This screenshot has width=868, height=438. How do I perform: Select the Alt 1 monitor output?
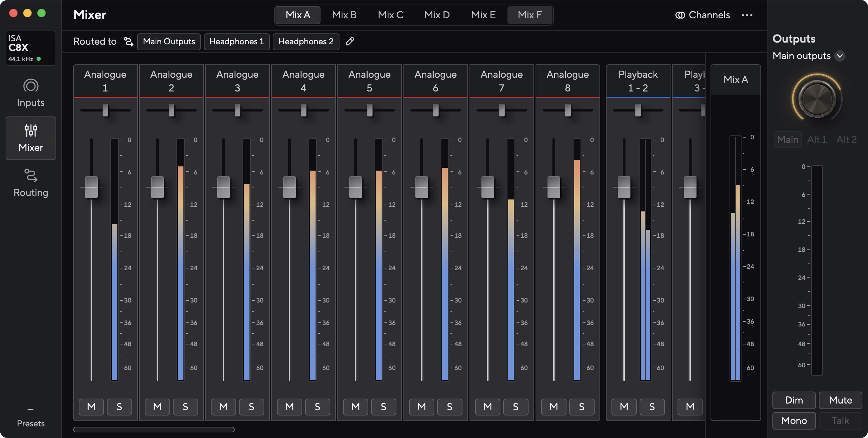(817, 140)
